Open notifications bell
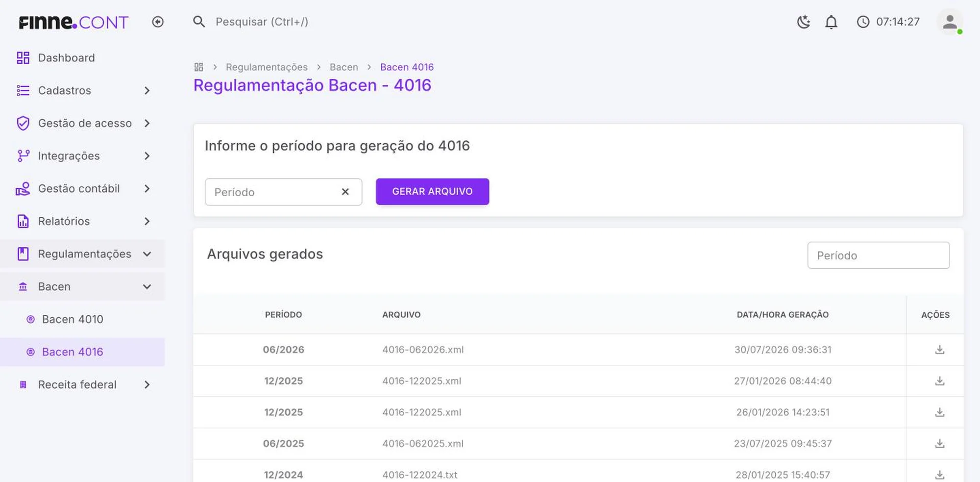The image size is (980, 482). pyautogui.click(x=831, y=22)
